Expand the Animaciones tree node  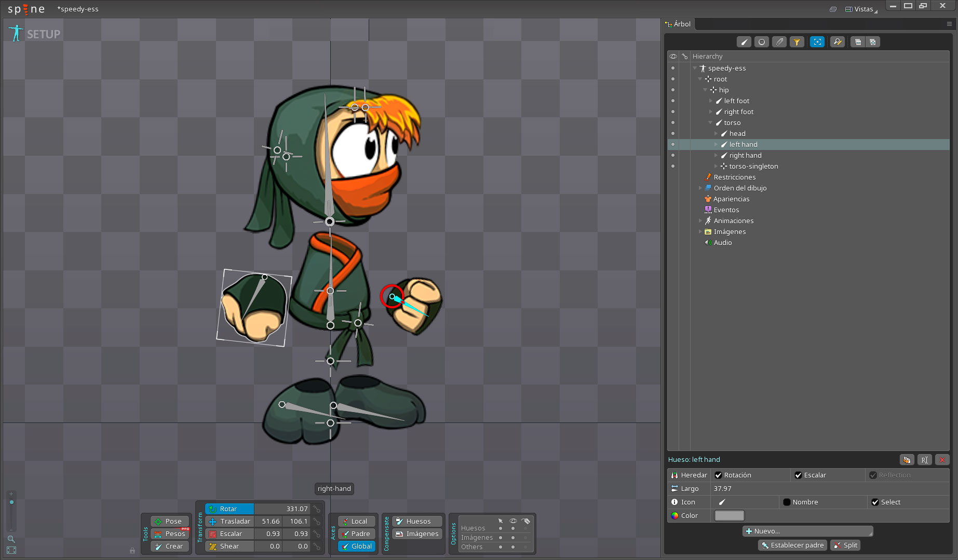(x=700, y=221)
